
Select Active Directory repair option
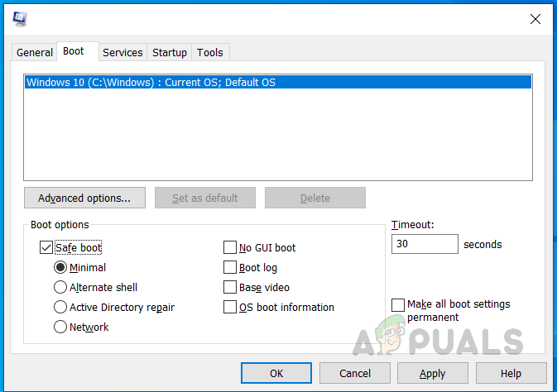click(x=60, y=307)
